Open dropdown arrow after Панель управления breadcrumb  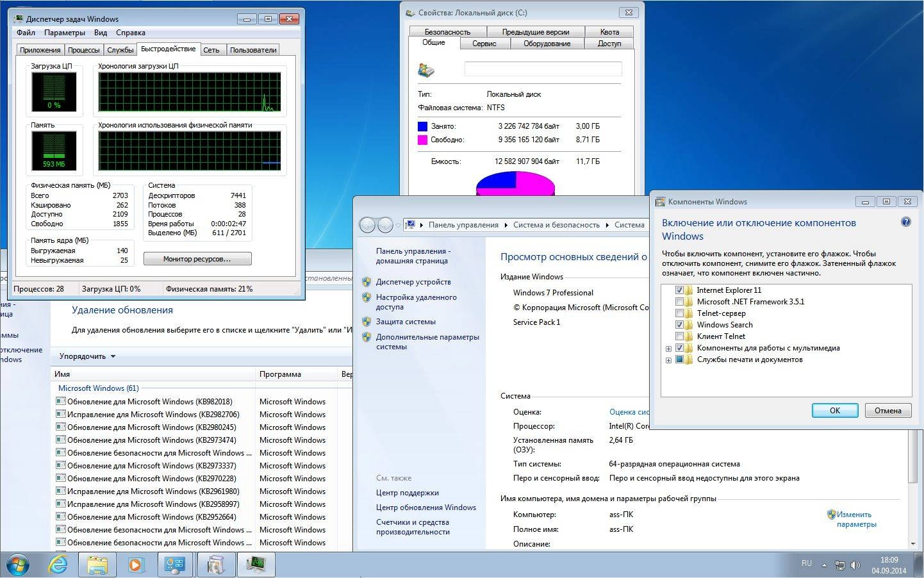click(506, 225)
